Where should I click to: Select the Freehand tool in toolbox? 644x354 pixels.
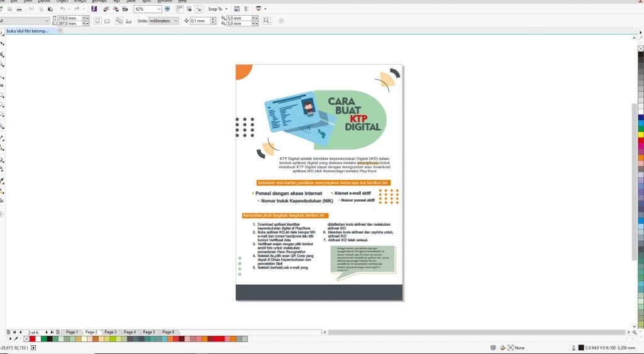pos(2,76)
